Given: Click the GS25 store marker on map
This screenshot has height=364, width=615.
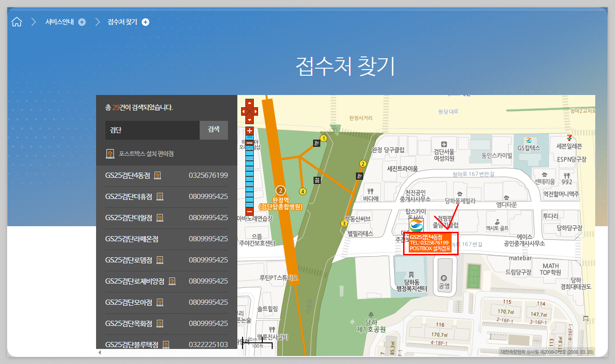Looking at the screenshot, I should tap(416, 225).
